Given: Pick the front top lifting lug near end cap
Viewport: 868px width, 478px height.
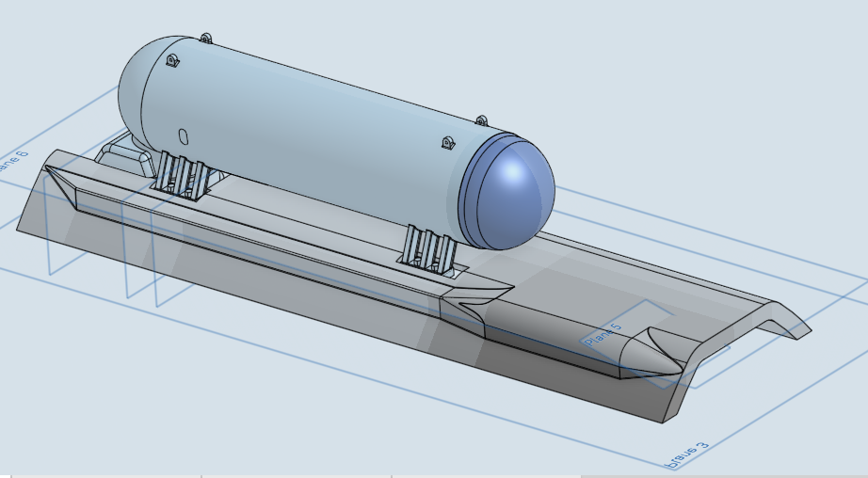Looking at the screenshot, I should point(481,120).
